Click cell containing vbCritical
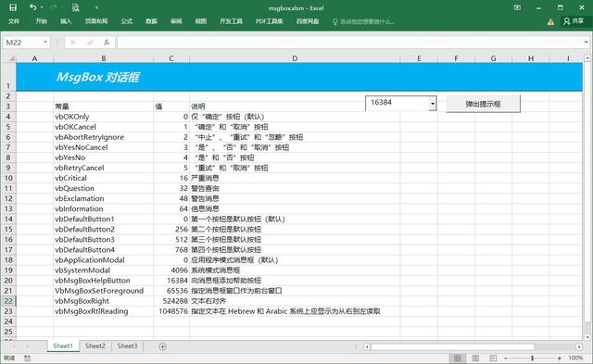Viewport: 593px width, 364px height. click(x=103, y=178)
